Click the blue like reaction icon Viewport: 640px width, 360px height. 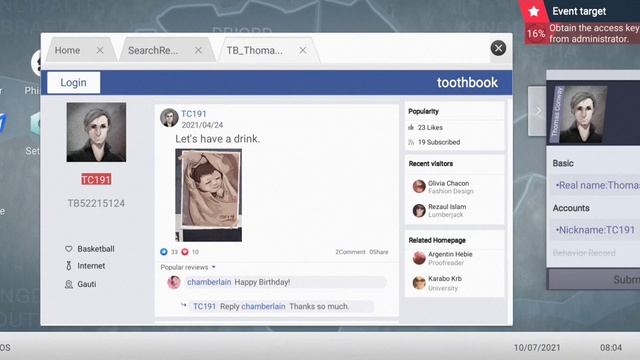(164, 252)
